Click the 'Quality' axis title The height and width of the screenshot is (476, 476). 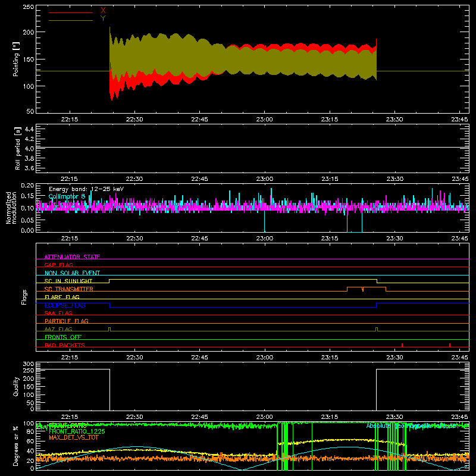(16, 386)
